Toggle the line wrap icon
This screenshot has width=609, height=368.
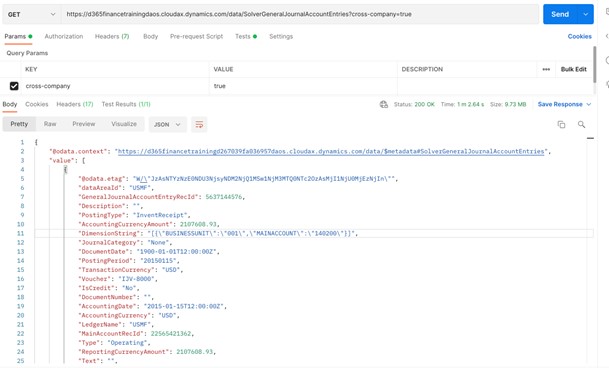pyautogui.click(x=199, y=124)
